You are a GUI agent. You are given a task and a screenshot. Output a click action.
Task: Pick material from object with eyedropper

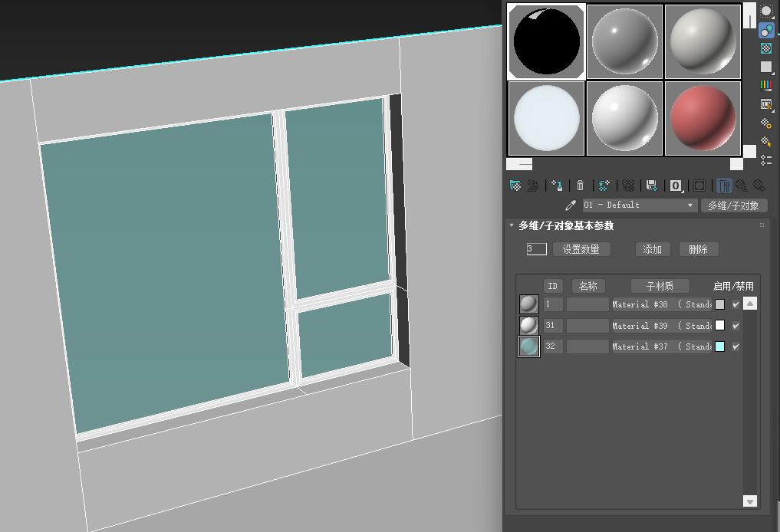[571, 205]
